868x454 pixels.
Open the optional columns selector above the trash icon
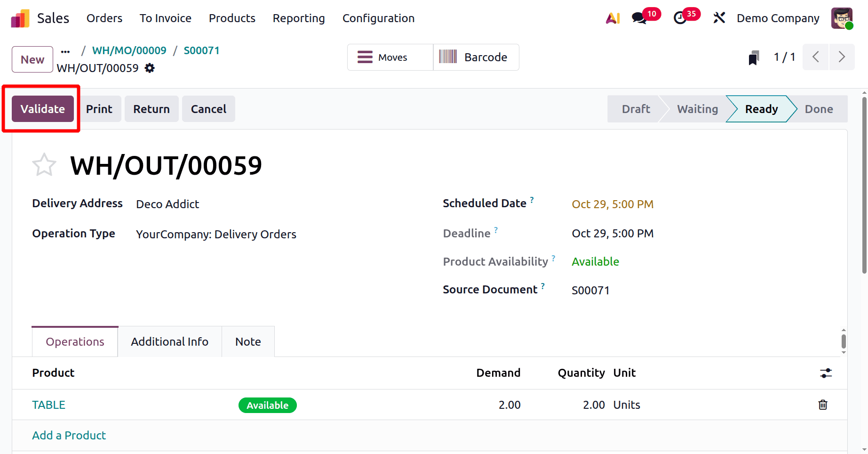pyautogui.click(x=826, y=373)
